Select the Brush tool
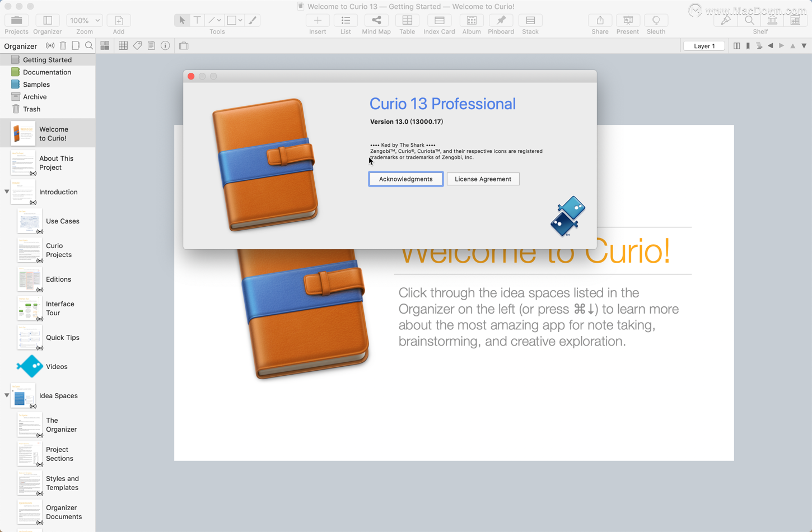 pyautogui.click(x=253, y=20)
